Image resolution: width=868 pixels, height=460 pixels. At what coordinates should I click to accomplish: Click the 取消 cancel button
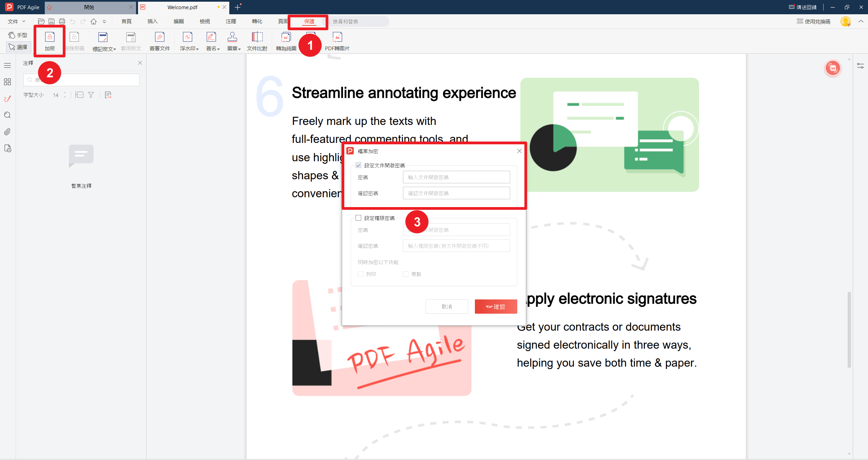click(x=447, y=307)
